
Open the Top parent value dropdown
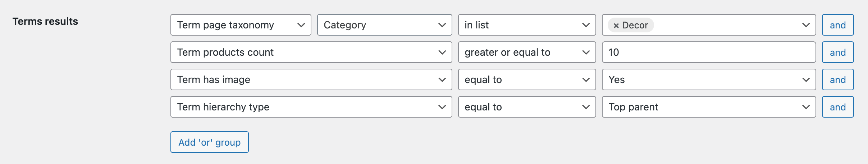(708, 107)
